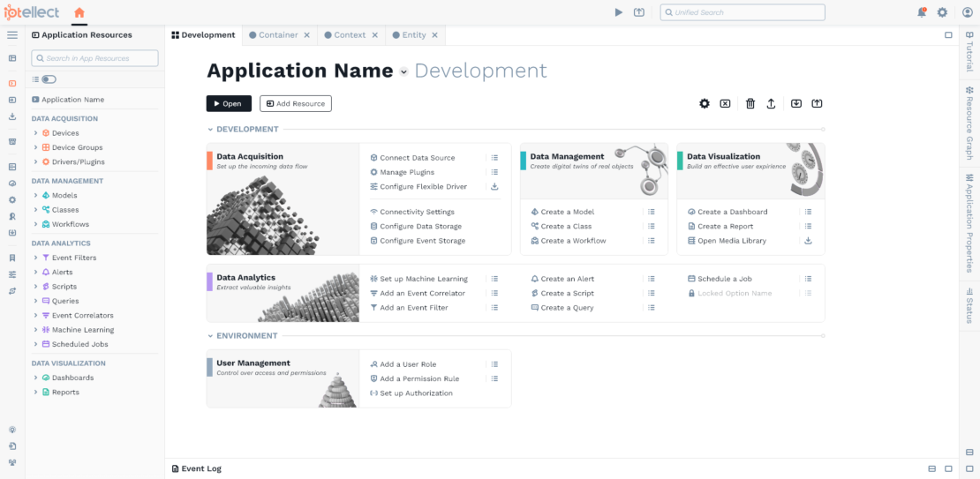
Task: Switch to the Container tab
Action: (x=279, y=35)
